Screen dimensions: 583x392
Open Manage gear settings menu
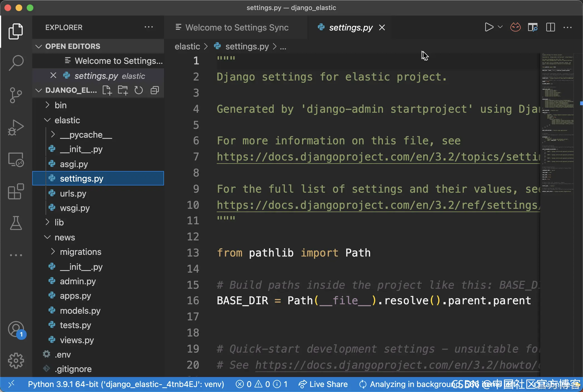point(16,361)
